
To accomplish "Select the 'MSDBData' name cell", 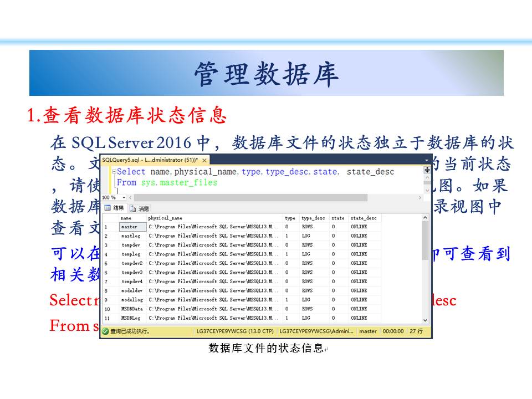I will [x=132, y=309].
